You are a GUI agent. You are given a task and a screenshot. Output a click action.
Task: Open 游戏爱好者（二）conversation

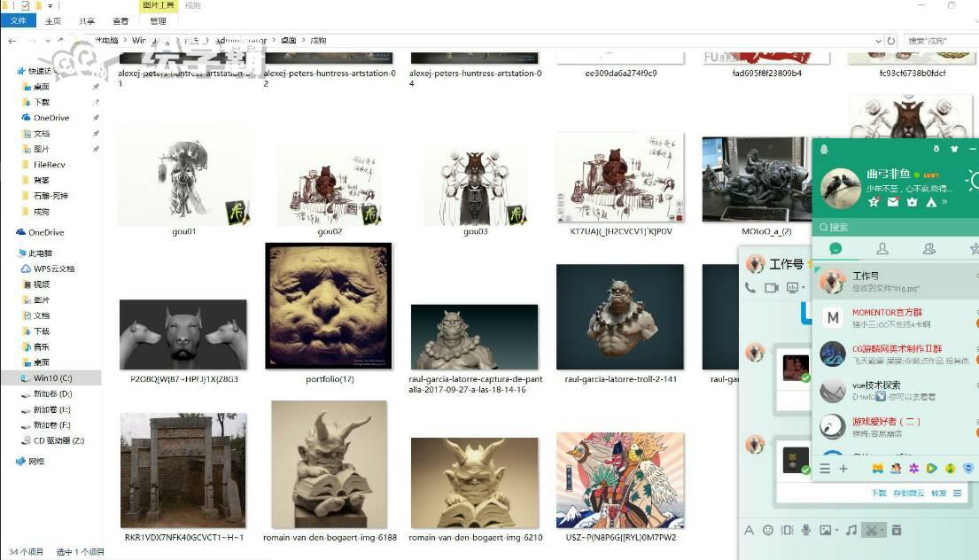click(x=896, y=427)
